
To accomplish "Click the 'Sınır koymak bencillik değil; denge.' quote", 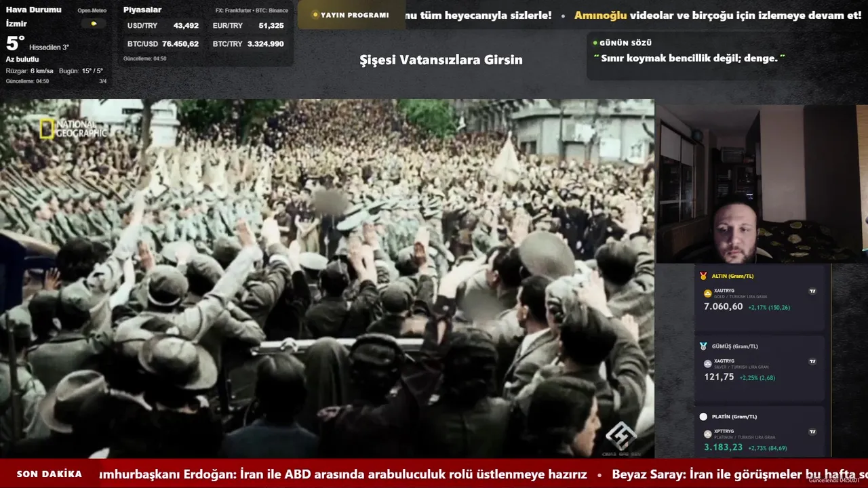I will tap(689, 58).
